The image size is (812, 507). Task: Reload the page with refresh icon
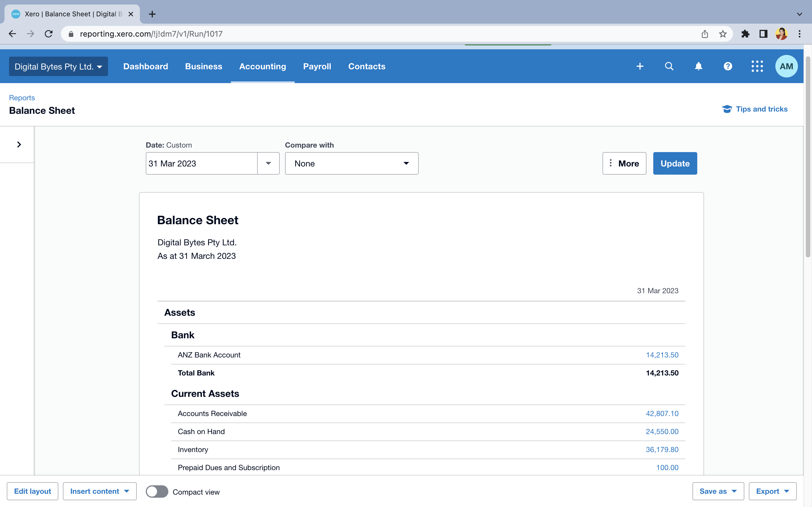click(49, 34)
